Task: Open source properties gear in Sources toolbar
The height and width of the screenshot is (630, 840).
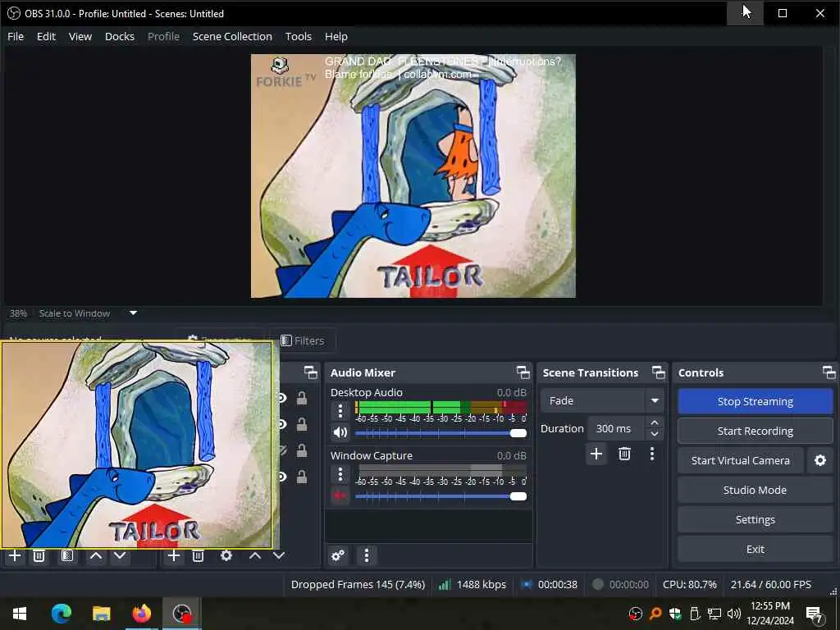Action: (x=226, y=555)
